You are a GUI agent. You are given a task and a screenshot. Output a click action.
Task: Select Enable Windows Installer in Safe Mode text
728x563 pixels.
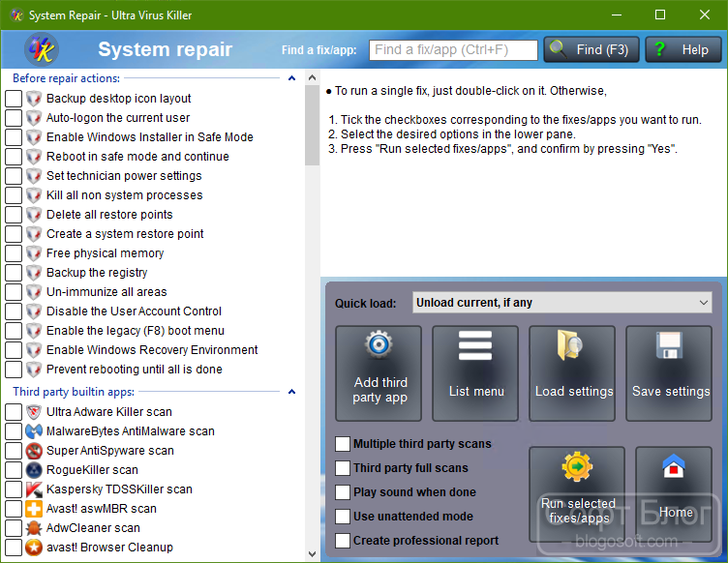149,137
